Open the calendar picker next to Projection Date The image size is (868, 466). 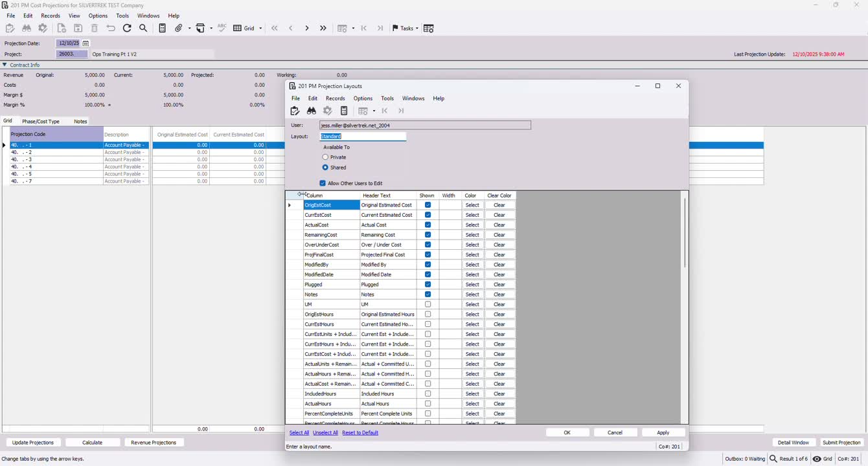pyautogui.click(x=86, y=43)
